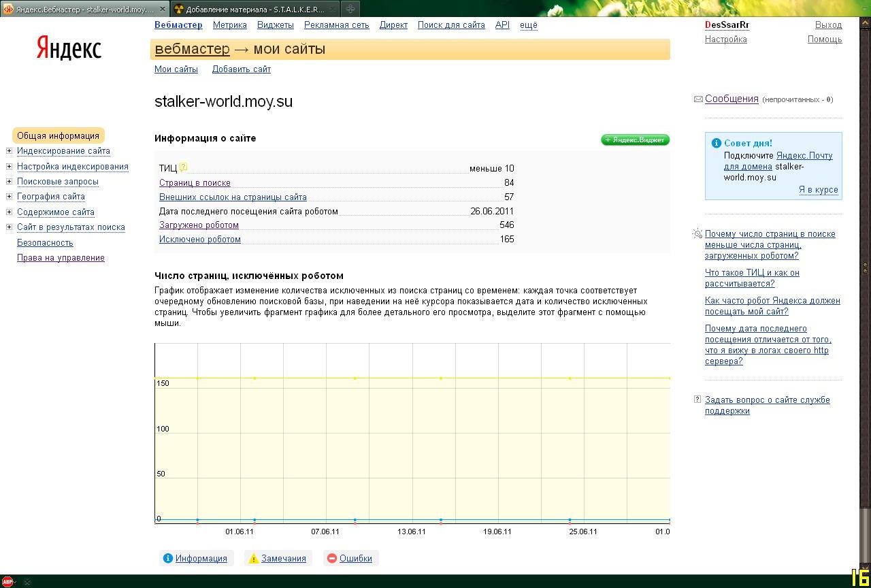Open Рекламная сеть in top menu
The image size is (871, 588).
click(x=337, y=25)
